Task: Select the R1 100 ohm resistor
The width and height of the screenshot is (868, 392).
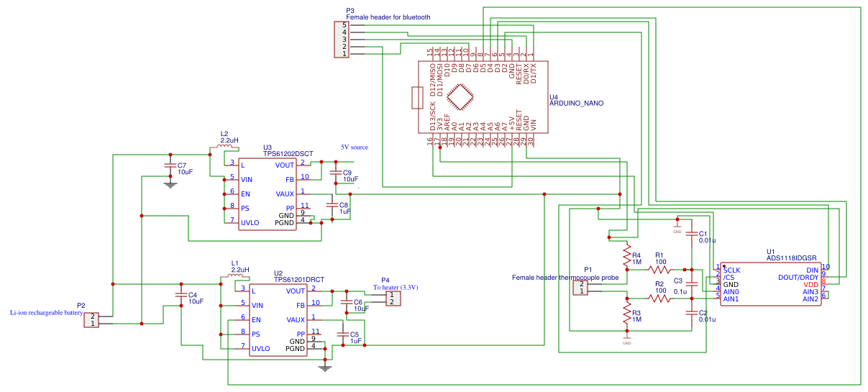Action: coord(659,270)
